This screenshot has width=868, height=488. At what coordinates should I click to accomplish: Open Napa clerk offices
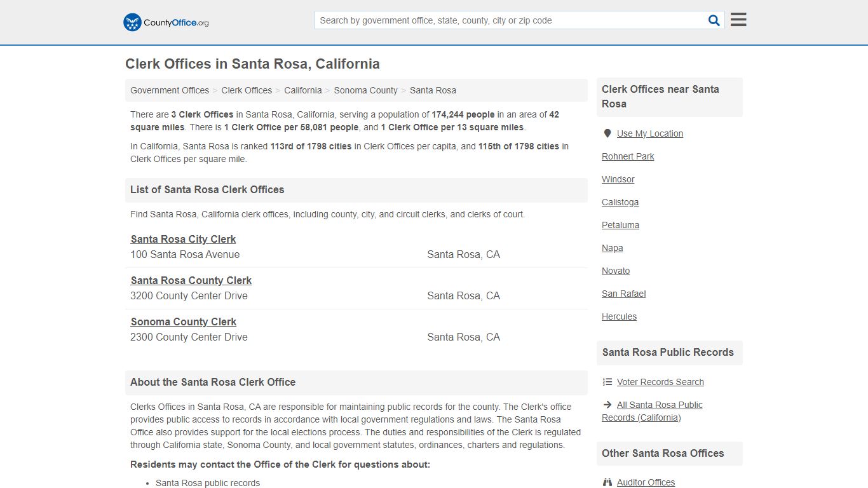click(613, 248)
